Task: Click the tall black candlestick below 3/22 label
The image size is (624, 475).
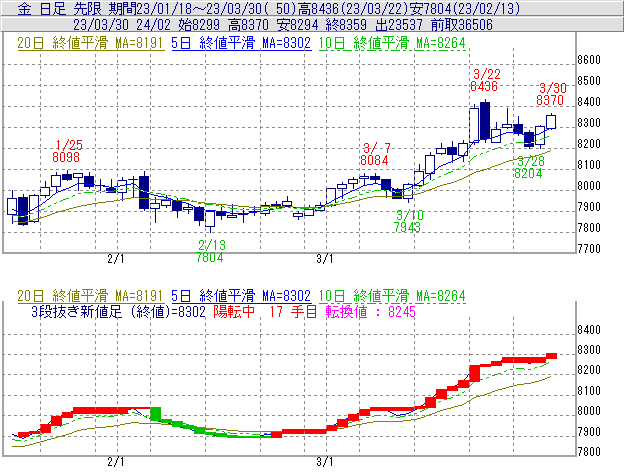Action: [x=485, y=121]
